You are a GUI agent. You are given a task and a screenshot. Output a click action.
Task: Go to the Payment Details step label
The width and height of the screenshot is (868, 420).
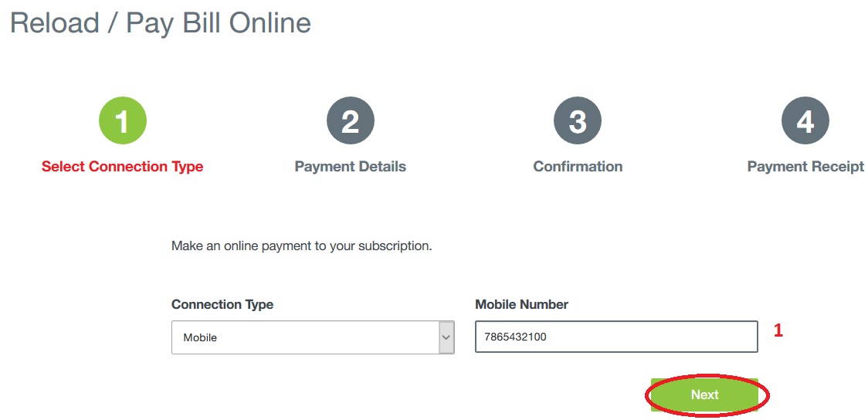click(350, 167)
